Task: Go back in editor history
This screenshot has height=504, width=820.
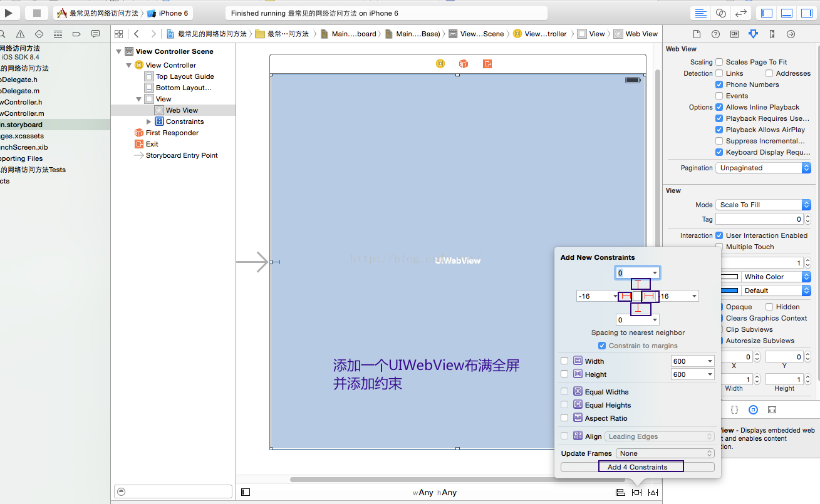Action: pos(137,34)
